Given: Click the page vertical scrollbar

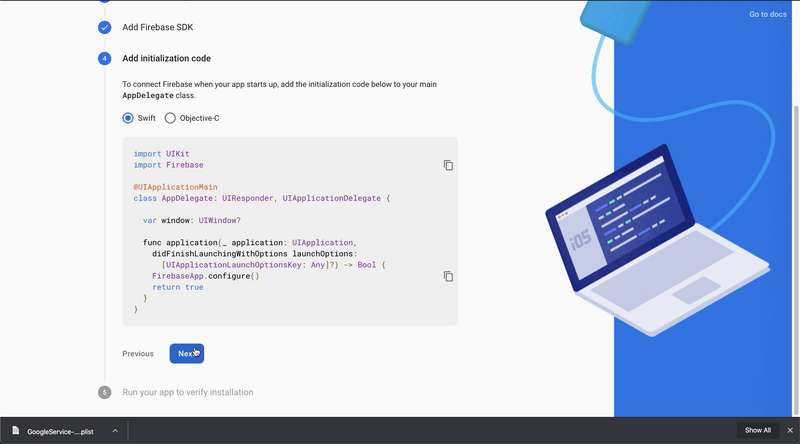Looking at the screenshot, I should coord(796,260).
